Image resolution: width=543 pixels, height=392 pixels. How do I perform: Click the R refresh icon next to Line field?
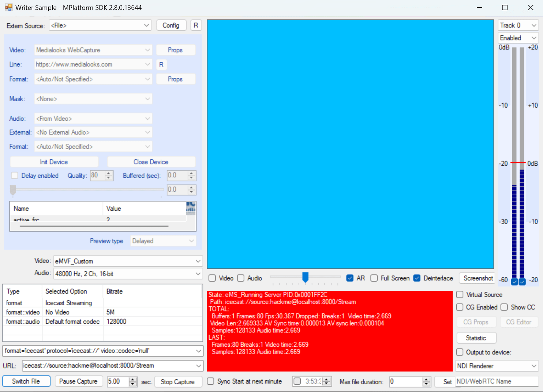(161, 64)
